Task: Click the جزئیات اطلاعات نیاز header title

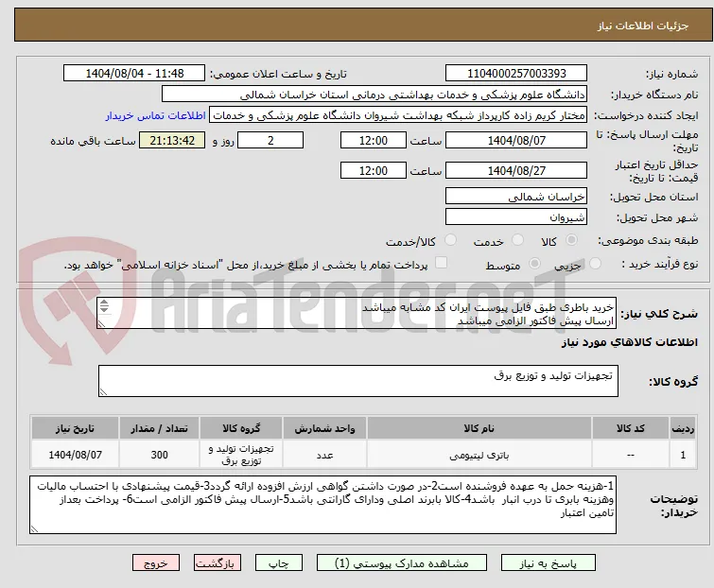Action: 643,26
